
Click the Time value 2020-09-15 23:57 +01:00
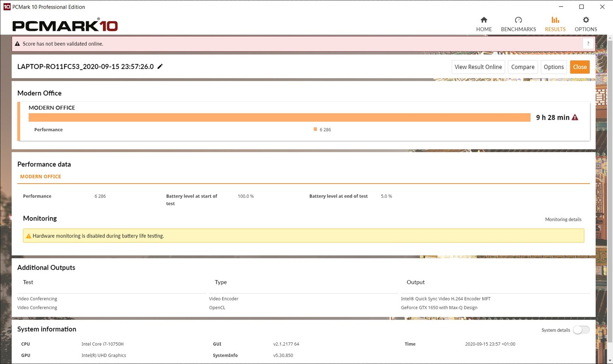coord(490,344)
